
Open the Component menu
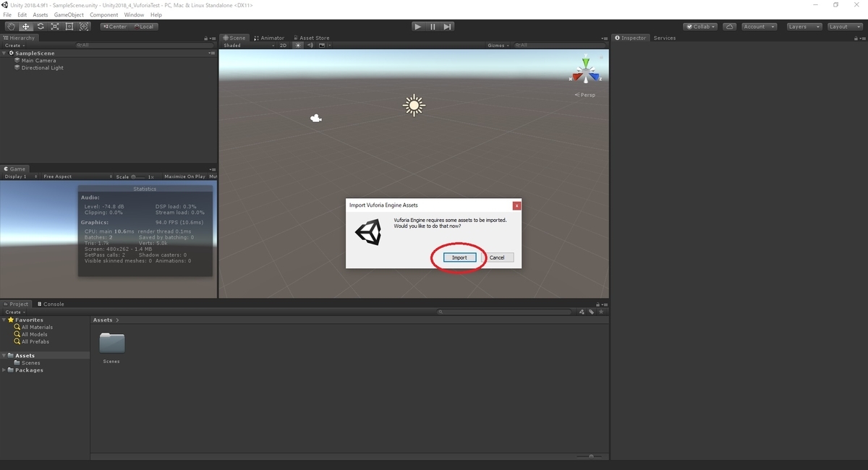(x=104, y=14)
